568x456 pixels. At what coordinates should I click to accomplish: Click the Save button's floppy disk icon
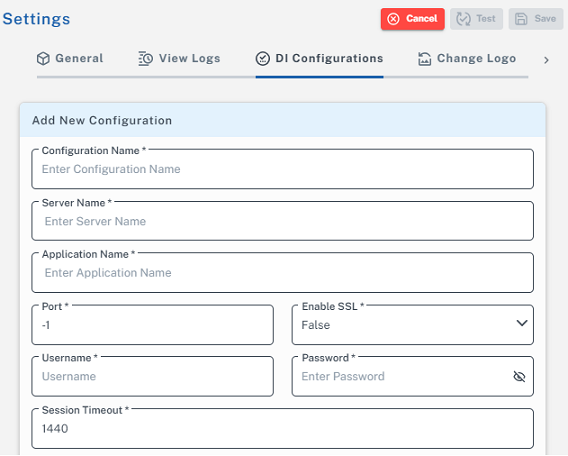(x=521, y=19)
